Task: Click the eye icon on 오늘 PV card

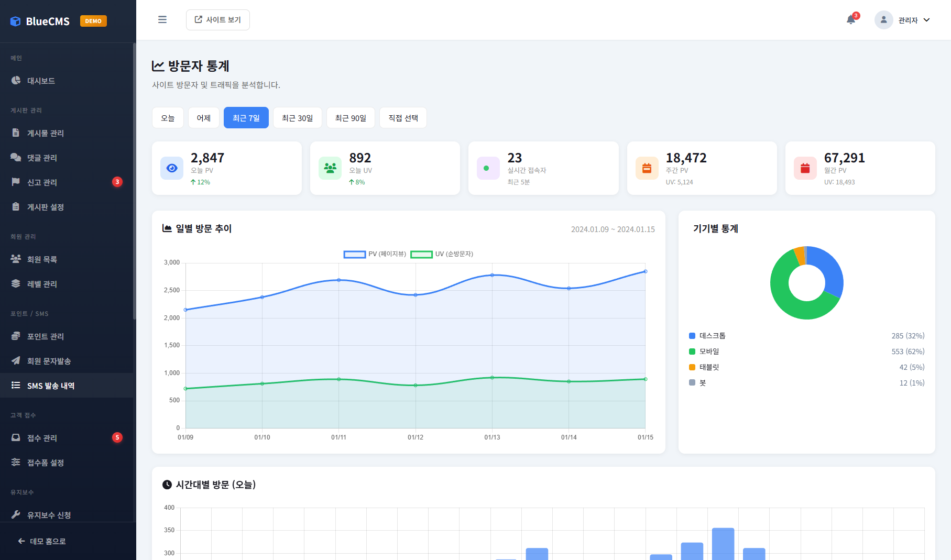Action: [172, 168]
